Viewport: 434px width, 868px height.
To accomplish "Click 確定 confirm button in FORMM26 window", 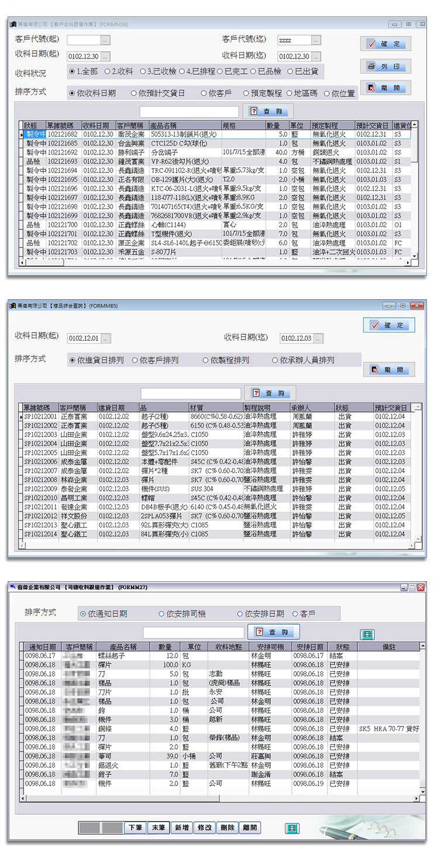I will [x=385, y=44].
